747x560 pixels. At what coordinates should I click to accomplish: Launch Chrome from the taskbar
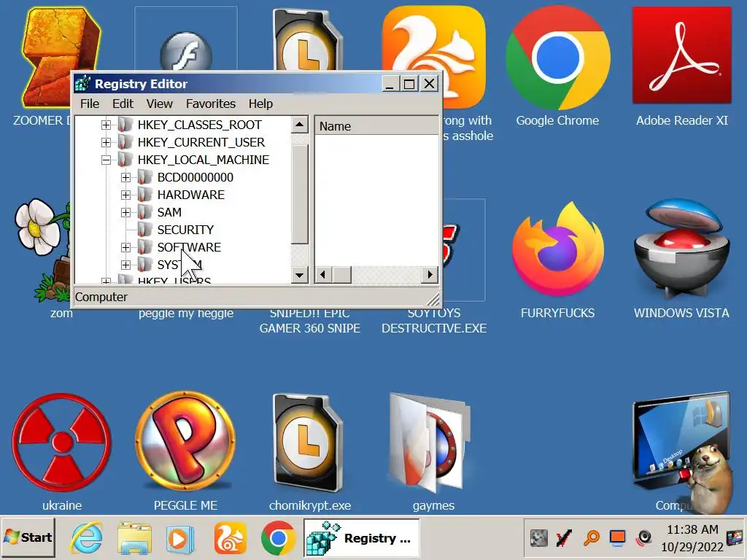(278, 538)
